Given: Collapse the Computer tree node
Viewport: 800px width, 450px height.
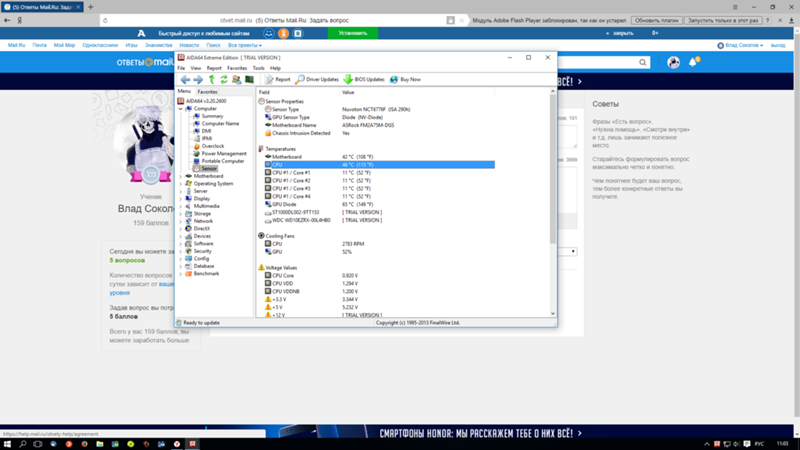Looking at the screenshot, I should coord(181,109).
